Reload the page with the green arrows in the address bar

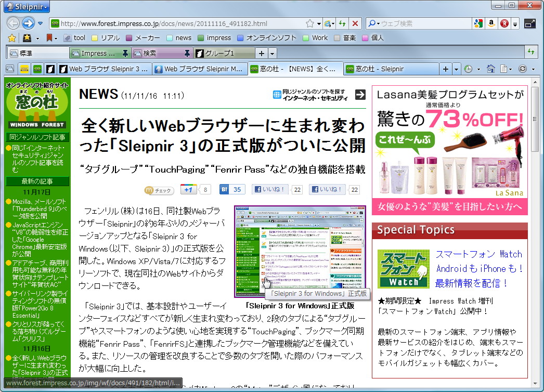pos(342,23)
